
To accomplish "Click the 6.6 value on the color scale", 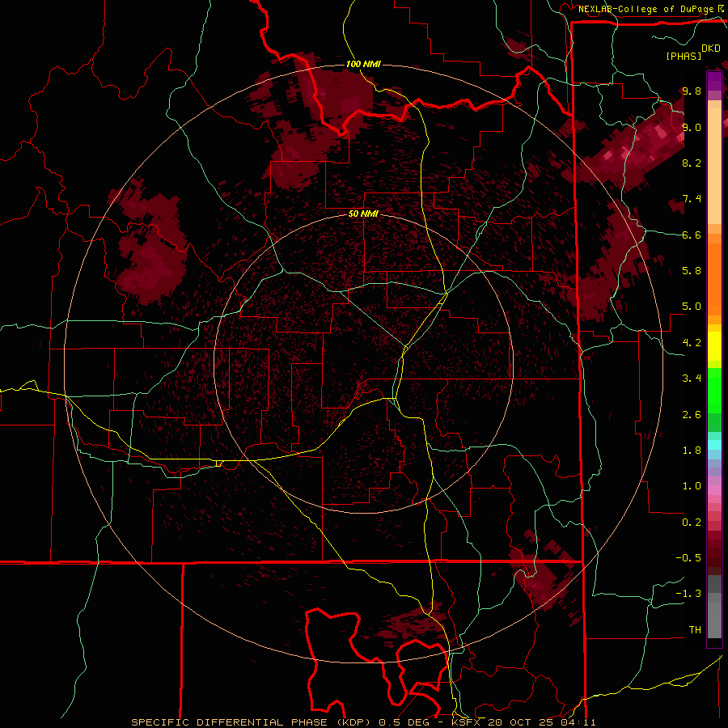I will pyautogui.click(x=692, y=235).
